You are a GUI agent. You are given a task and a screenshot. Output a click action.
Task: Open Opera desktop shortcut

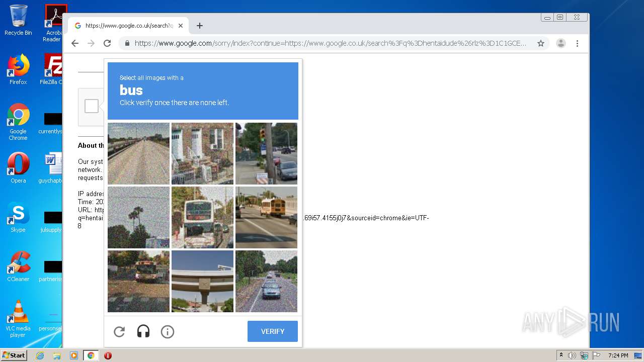[18, 168]
